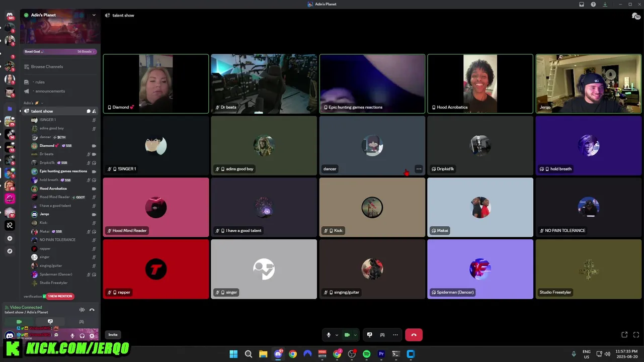Expand Adin's Planet server dropdown
Screen dimensions: 644x362
click(x=94, y=15)
